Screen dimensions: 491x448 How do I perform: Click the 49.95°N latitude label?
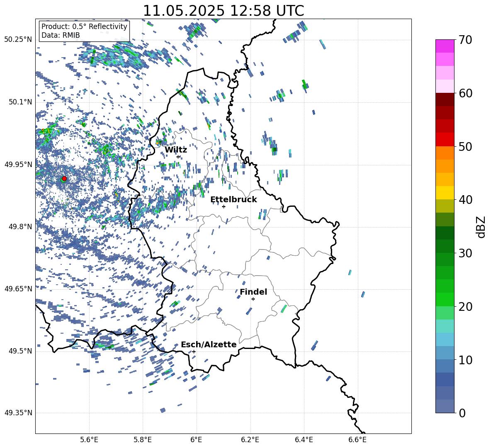18,165
